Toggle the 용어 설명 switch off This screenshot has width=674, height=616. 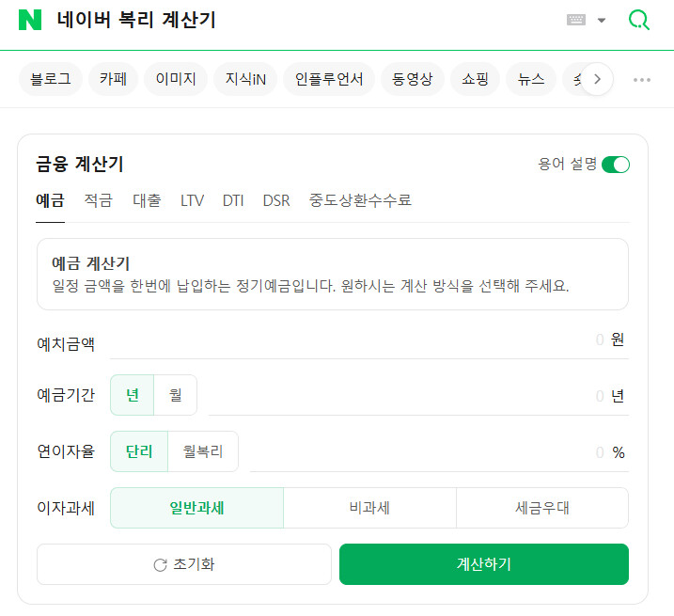click(615, 165)
